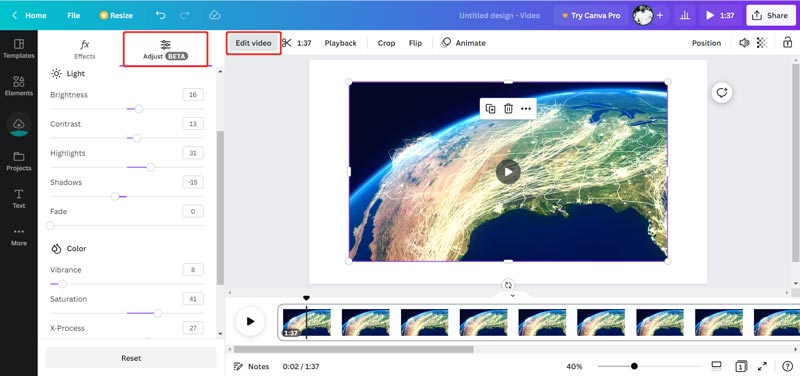Rotate the video with rotation handle

click(508, 285)
